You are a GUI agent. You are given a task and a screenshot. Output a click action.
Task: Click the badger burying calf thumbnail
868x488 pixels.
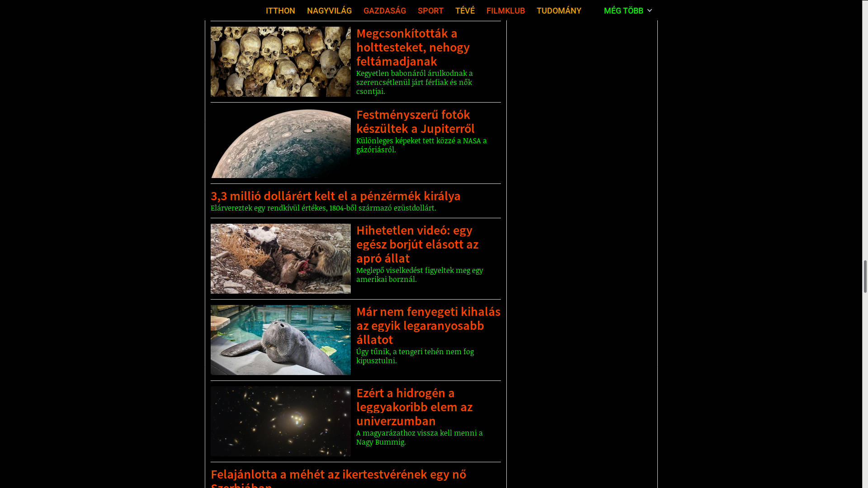tap(280, 258)
